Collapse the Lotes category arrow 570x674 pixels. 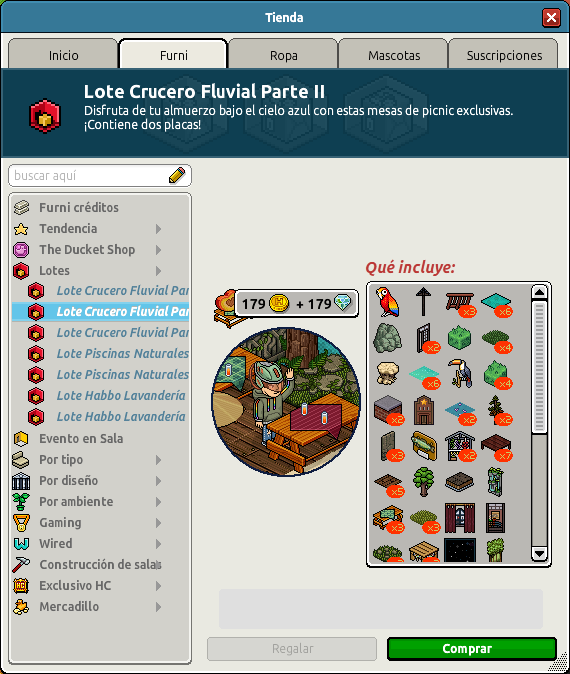159,271
